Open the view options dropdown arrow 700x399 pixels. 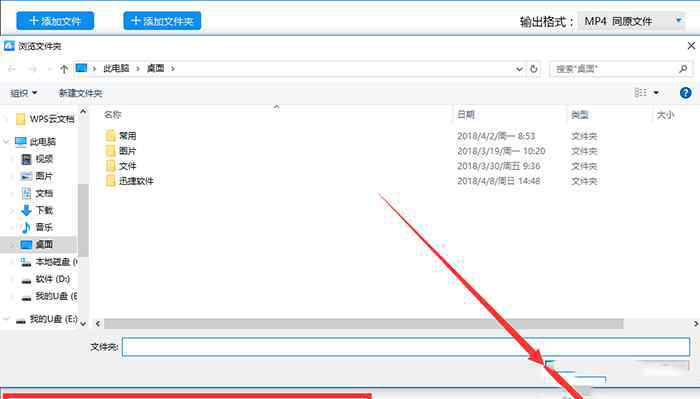coord(656,92)
